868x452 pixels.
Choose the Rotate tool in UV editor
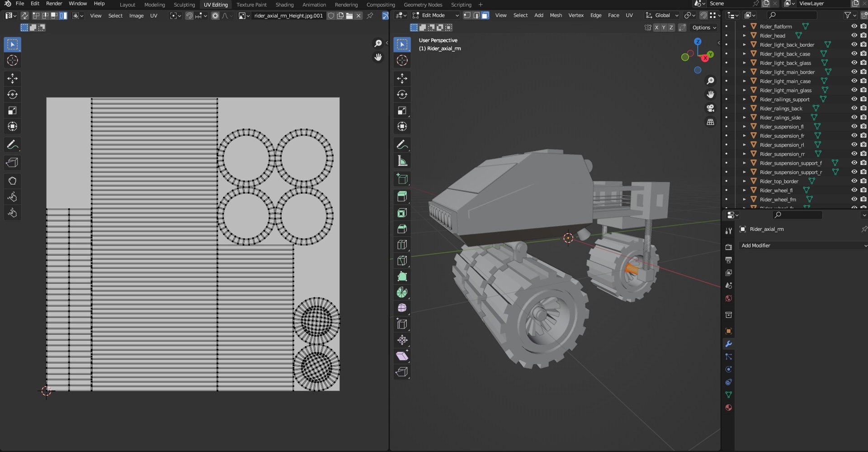(x=13, y=95)
